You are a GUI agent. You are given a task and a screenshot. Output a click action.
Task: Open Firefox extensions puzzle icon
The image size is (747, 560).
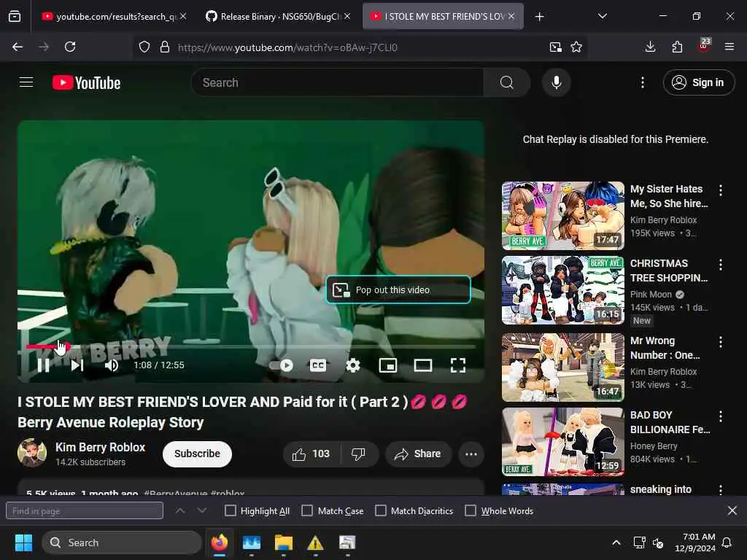[677, 47]
